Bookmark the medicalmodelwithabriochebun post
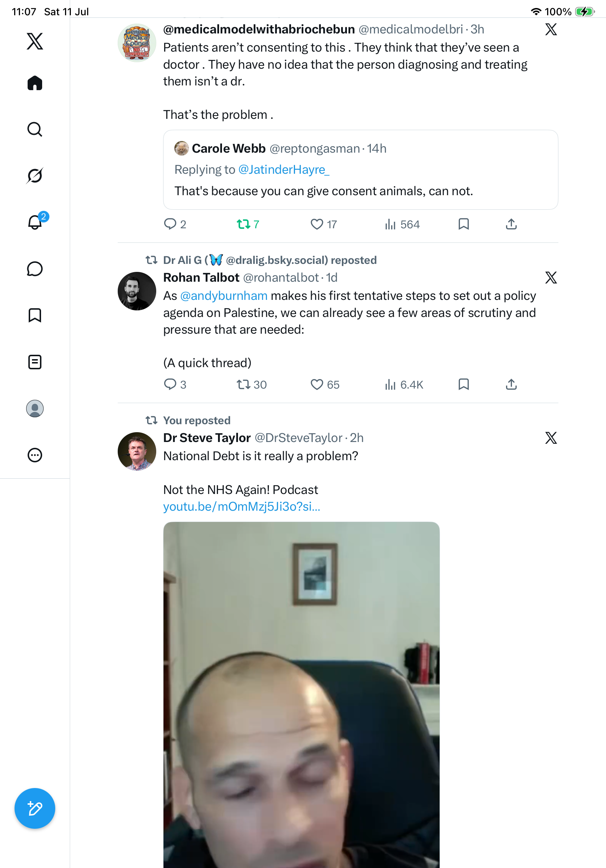 [x=464, y=224]
